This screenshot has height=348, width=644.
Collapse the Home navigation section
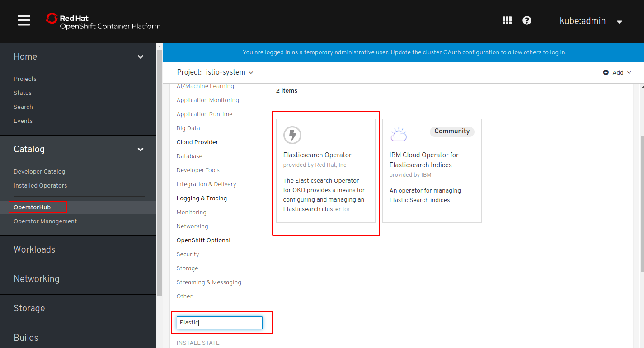78,56
